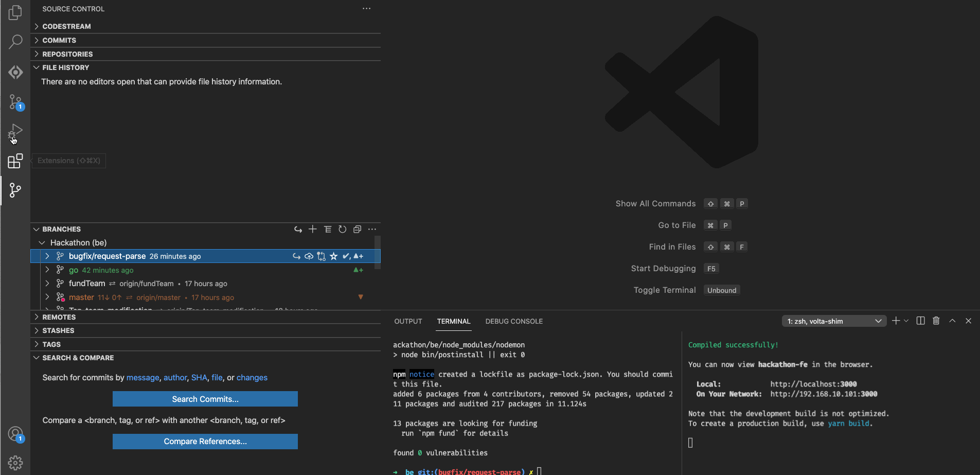
Task: Click the Compare References... button
Action: click(x=205, y=442)
